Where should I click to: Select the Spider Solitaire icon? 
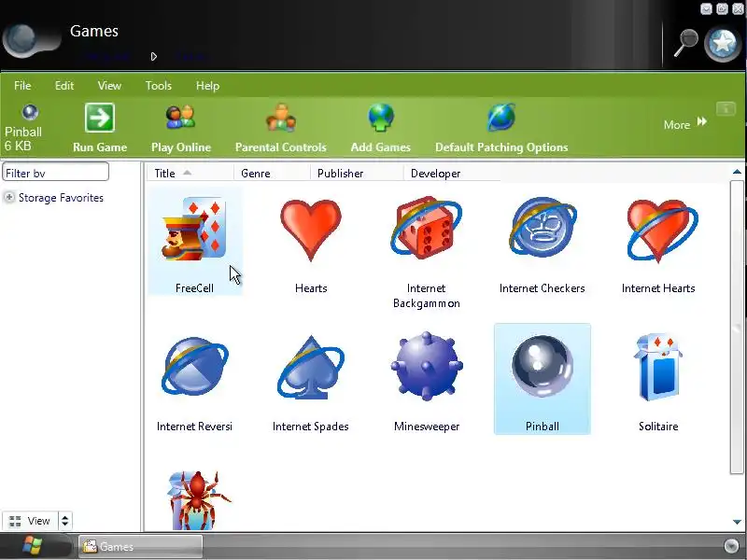[199, 500]
